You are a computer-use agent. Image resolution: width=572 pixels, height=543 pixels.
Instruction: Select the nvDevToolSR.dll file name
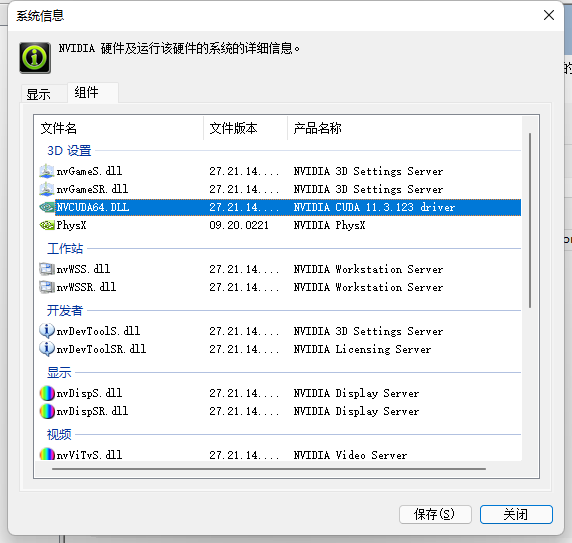[x=101, y=349]
